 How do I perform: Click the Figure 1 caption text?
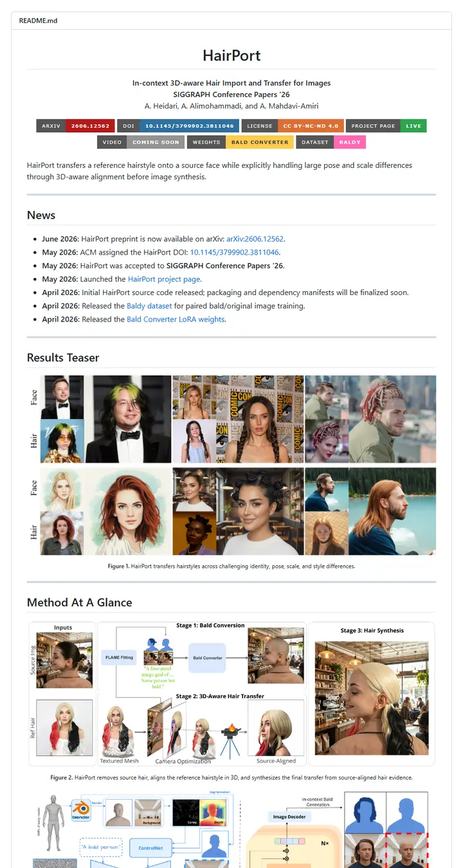point(232,566)
